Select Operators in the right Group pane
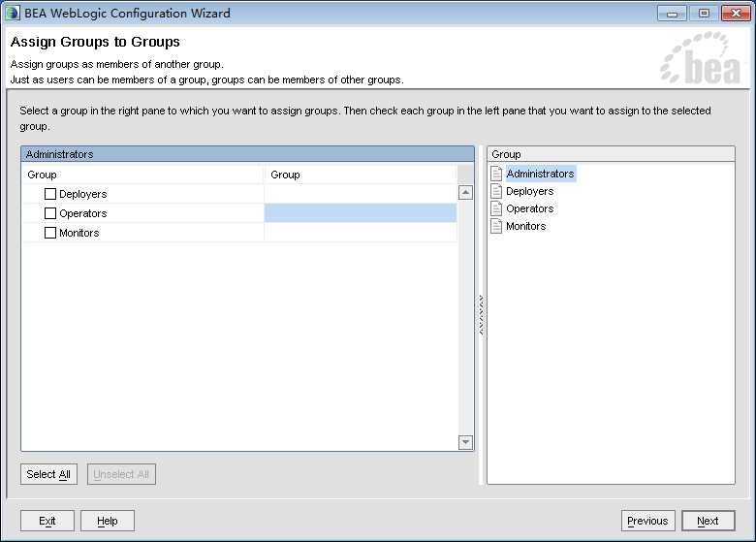This screenshot has width=756, height=542. (529, 208)
